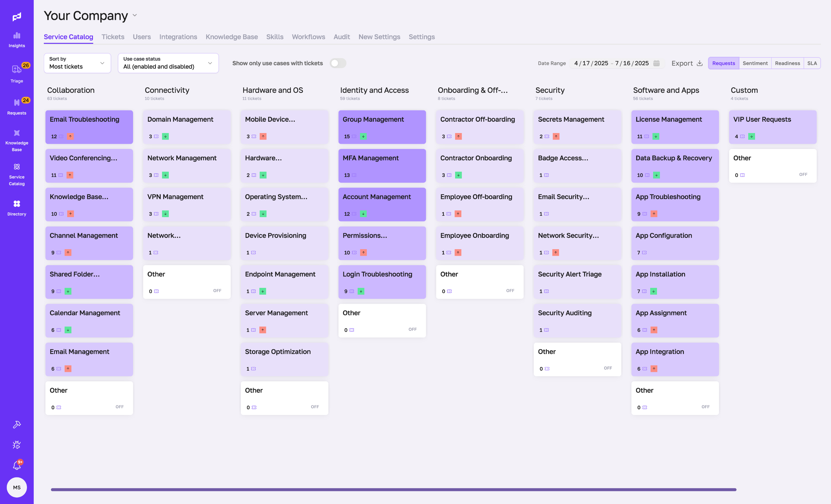Click the hammer tools icon in sidebar
The image size is (831, 504).
click(17, 424)
